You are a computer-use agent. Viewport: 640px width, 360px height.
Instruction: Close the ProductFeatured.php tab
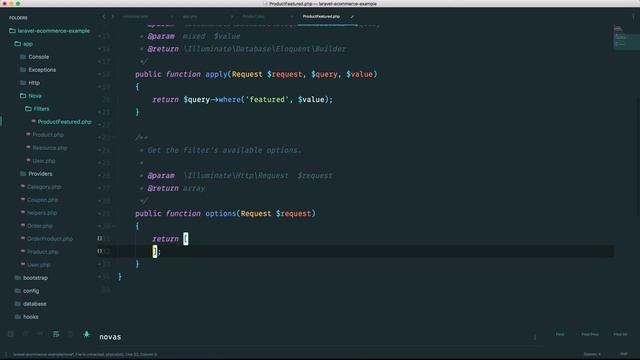pyautogui.click(x=352, y=17)
